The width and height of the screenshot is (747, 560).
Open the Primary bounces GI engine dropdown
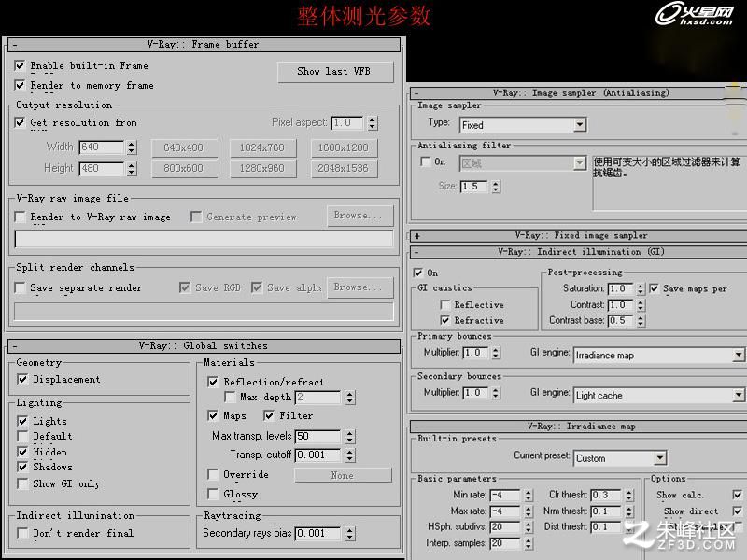click(738, 356)
